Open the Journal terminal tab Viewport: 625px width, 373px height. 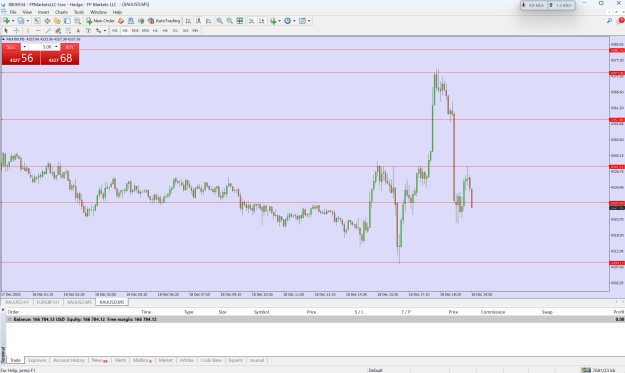click(x=257, y=360)
